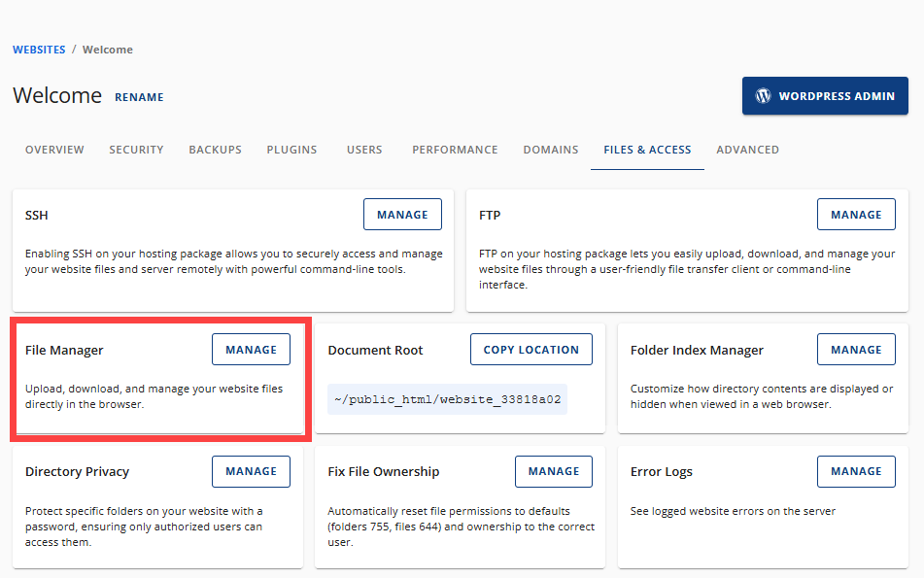
Task: View Error Logs via Manage
Action: point(856,471)
